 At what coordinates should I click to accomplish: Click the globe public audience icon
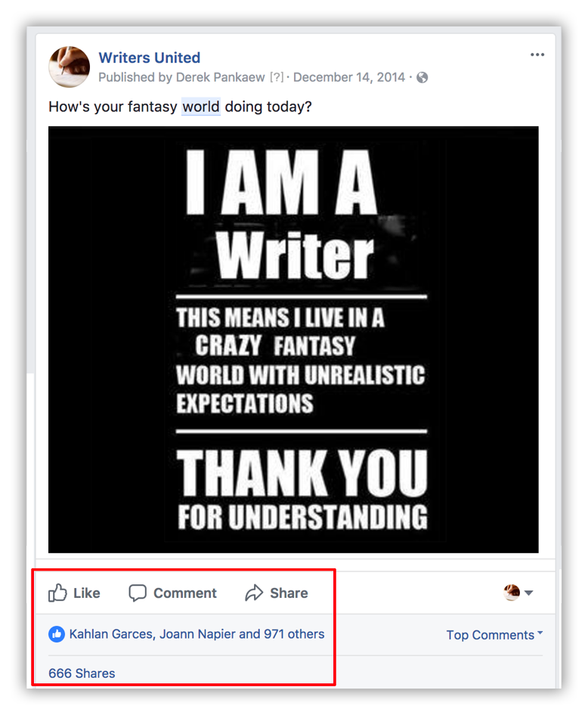pyautogui.click(x=422, y=78)
